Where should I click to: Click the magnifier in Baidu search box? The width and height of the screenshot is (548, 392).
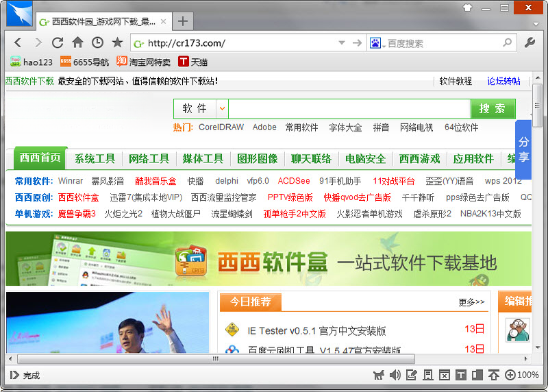tap(508, 42)
